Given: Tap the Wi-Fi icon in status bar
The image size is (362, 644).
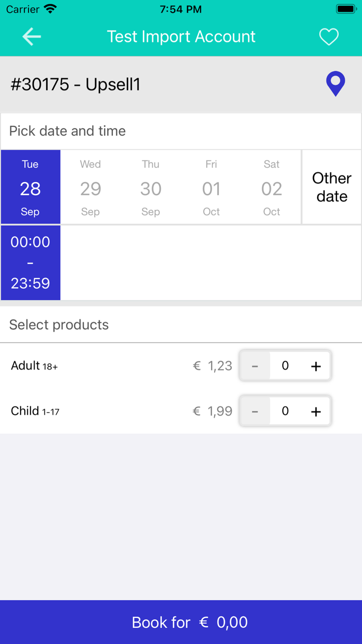Looking at the screenshot, I should tap(50, 9).
